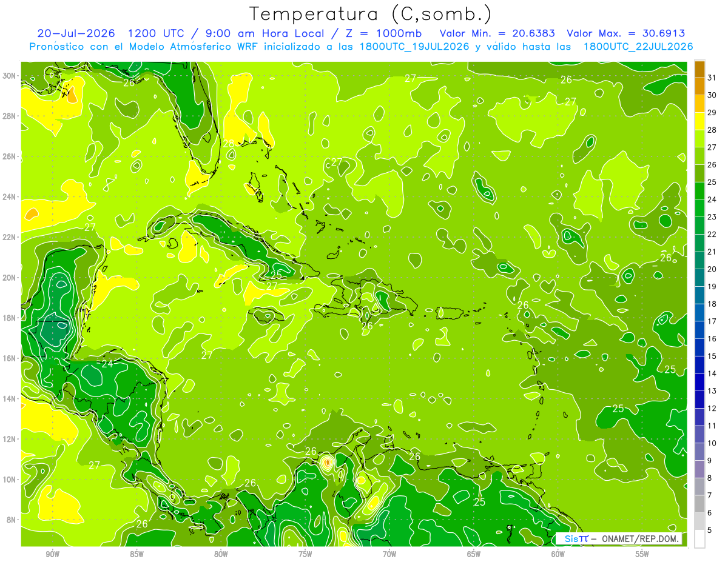Image resolution: width=728 pixels, height=562 pixels.
Task: Click the legend value '15'
Action: [x=712, y=356]
